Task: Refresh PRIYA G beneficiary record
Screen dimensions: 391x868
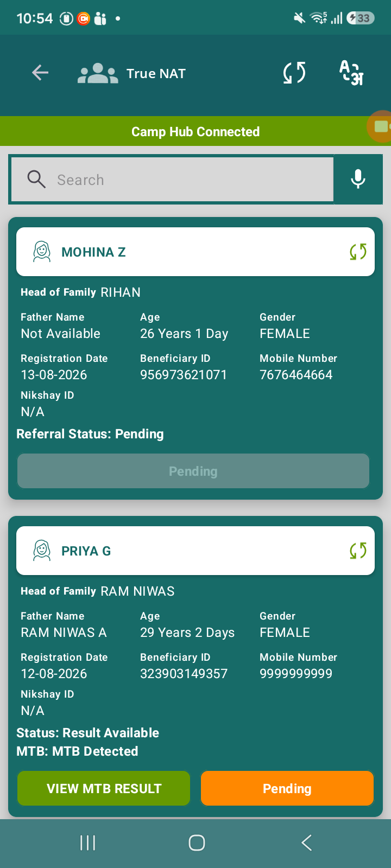Action: 358,551
